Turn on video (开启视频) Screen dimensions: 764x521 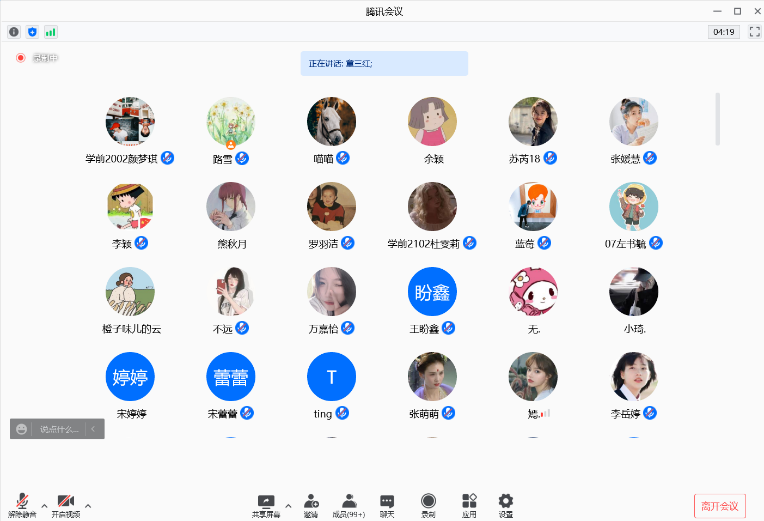[x=65, y=504]
